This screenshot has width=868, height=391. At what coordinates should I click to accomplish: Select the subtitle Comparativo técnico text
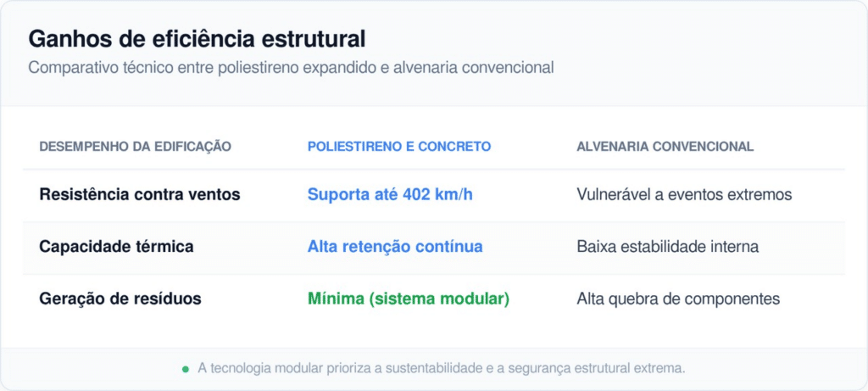(x=291, y=68)
